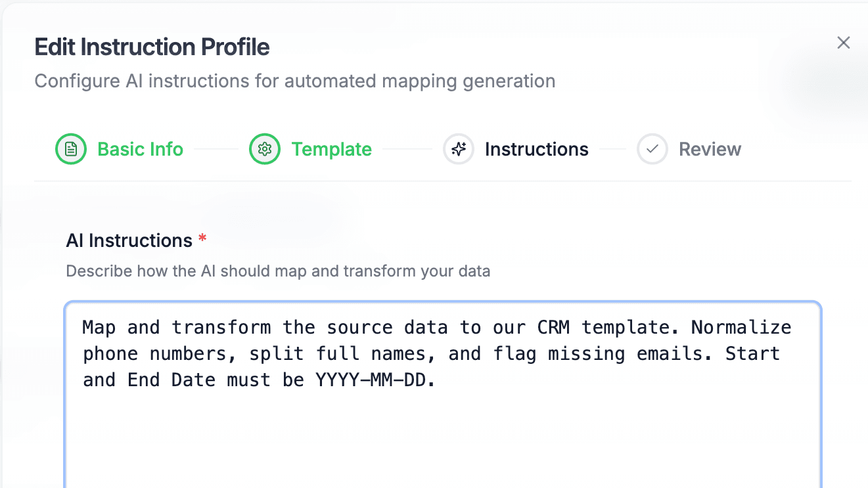Switch to the Basic Info step
Screen dimensions: 868x488
(x=140, y=149)
